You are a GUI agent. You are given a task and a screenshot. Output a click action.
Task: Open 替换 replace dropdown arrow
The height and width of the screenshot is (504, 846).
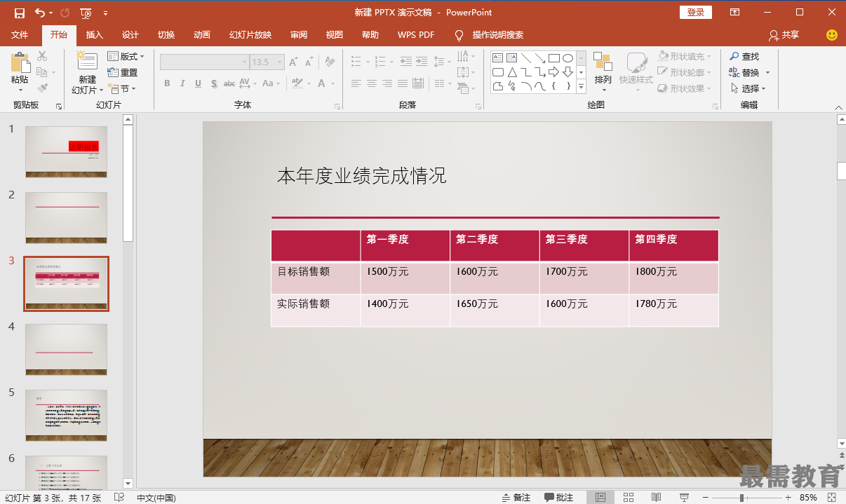(767, 73)
